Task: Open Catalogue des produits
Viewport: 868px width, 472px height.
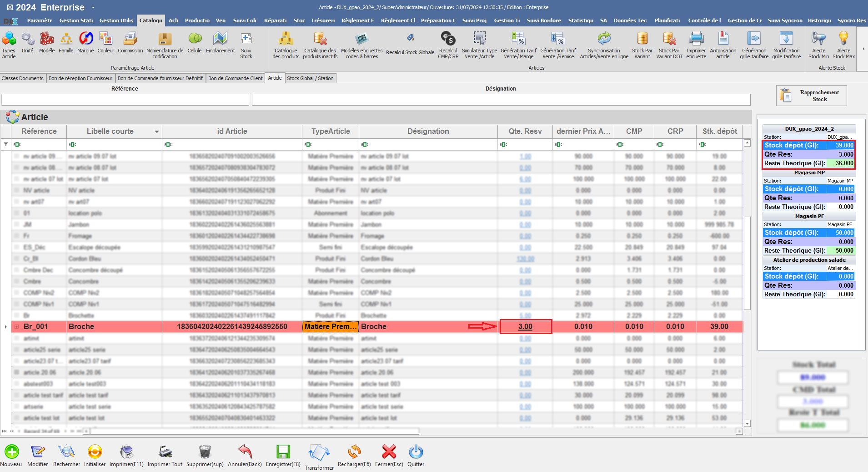Action: pos(286,45)
